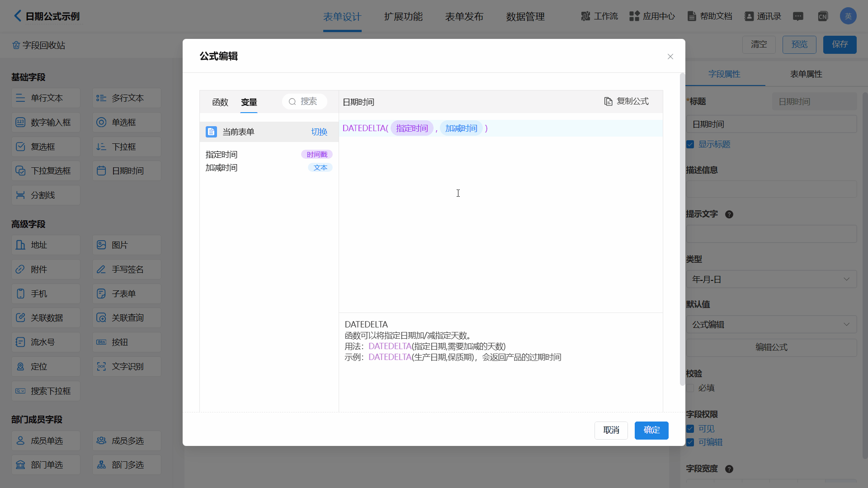Image resolution: width=868 pixels, height=488 pixels.
Task: Select the 加减时间 variable row
Action: (x=269, y=168)
